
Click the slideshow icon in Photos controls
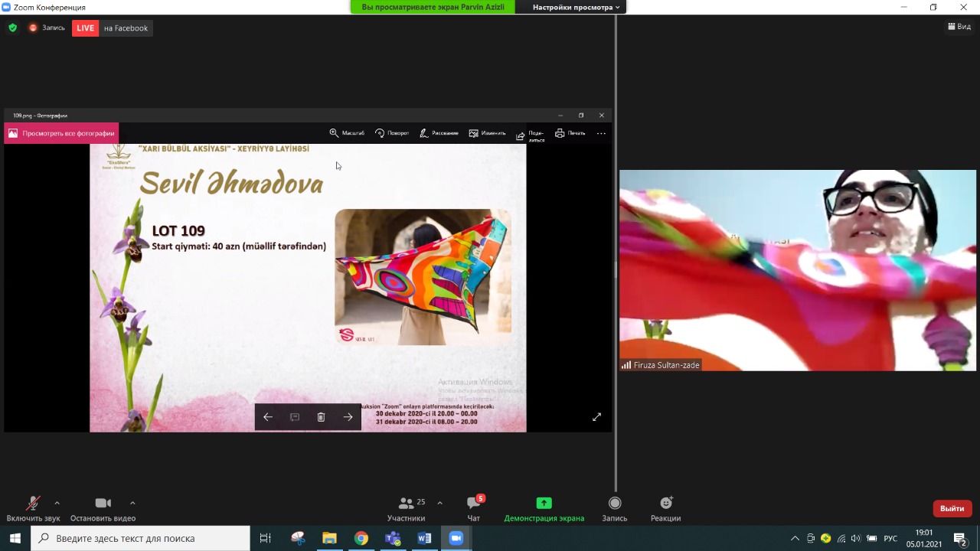pos(295,417)
